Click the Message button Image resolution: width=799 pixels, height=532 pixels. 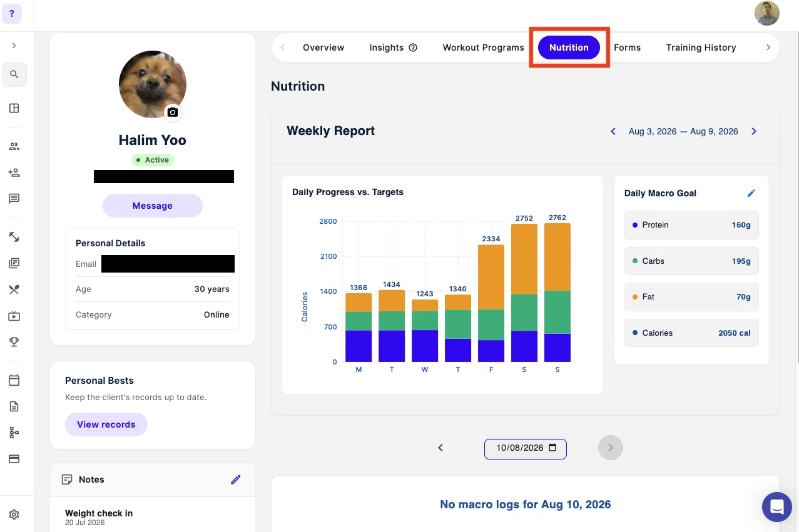pyautogui.click(x=153, y=206)
